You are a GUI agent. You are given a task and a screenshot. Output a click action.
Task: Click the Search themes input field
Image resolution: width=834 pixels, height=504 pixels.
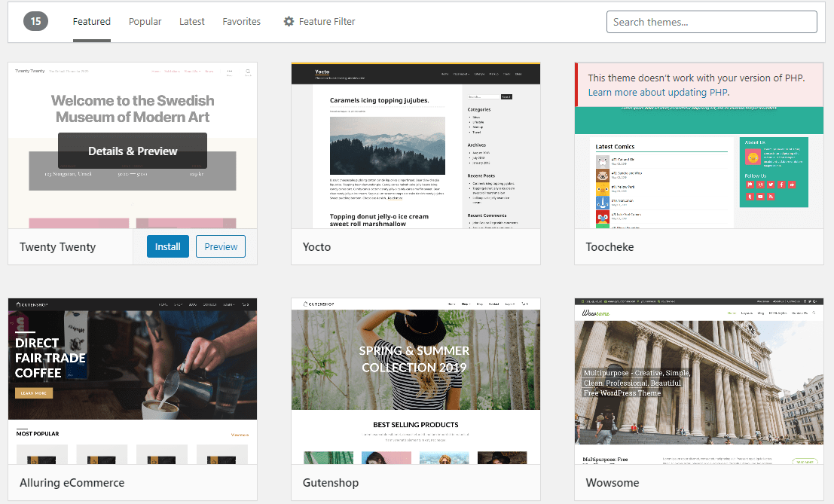[711, 22]
